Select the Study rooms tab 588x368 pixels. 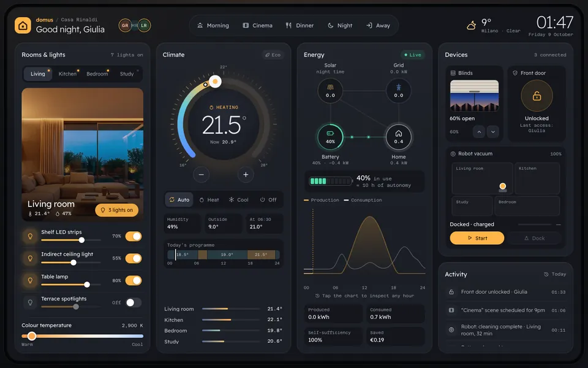click(127, 74)
